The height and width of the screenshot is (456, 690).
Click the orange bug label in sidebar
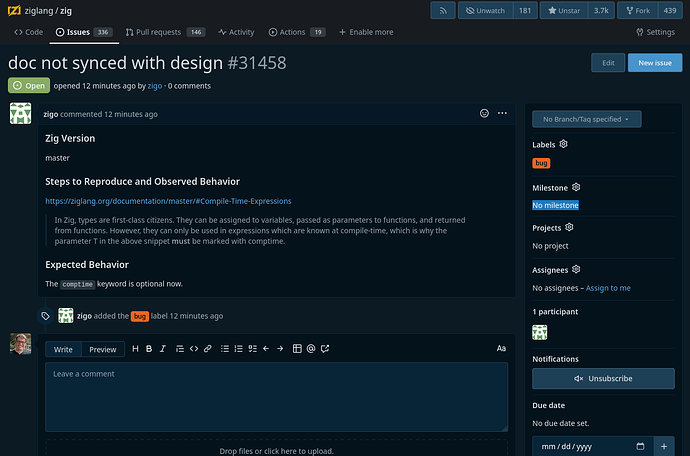[541, 163]
